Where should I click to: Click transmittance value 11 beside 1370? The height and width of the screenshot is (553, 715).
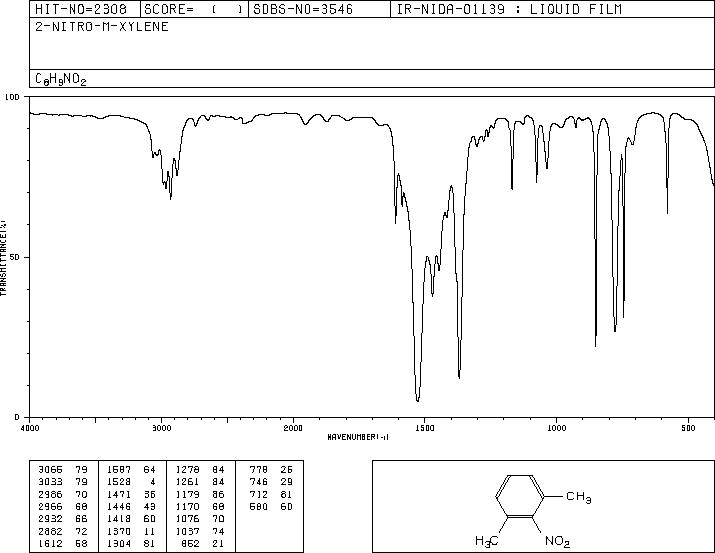(x=150, y=531)
